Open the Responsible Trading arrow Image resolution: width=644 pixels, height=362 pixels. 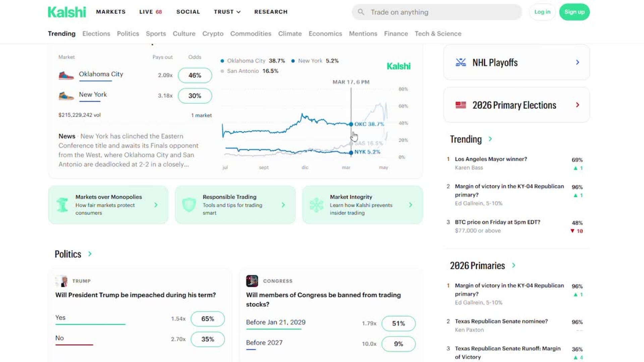coord(283,205)
